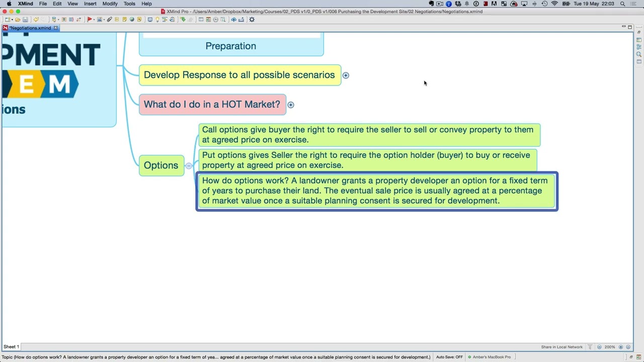Select the Put options subtopic
This screenshot has width=644, height=362.
pyautogui.click(x=368, y=160)
